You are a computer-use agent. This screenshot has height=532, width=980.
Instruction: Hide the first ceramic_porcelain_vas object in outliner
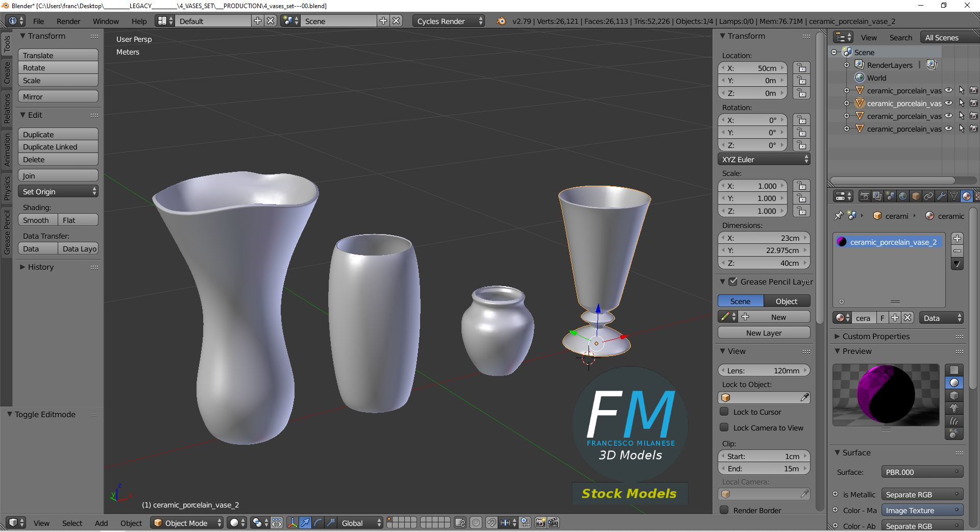tap(949, 90)
